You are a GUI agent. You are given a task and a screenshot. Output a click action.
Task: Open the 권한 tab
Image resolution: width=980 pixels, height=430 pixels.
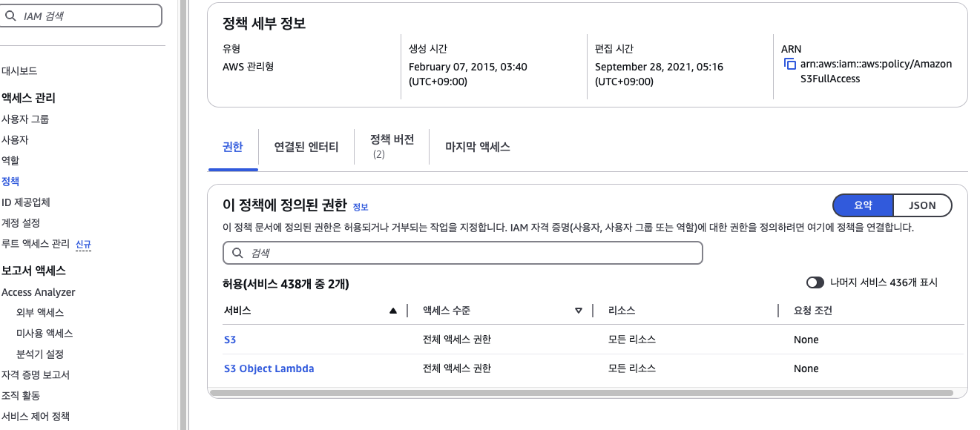(233, 147)
